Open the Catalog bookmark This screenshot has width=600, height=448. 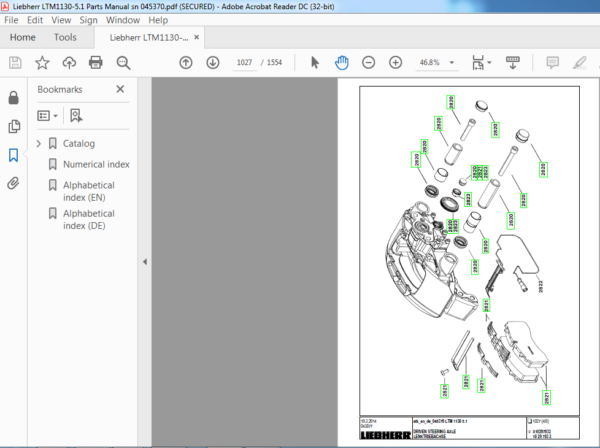79,143
